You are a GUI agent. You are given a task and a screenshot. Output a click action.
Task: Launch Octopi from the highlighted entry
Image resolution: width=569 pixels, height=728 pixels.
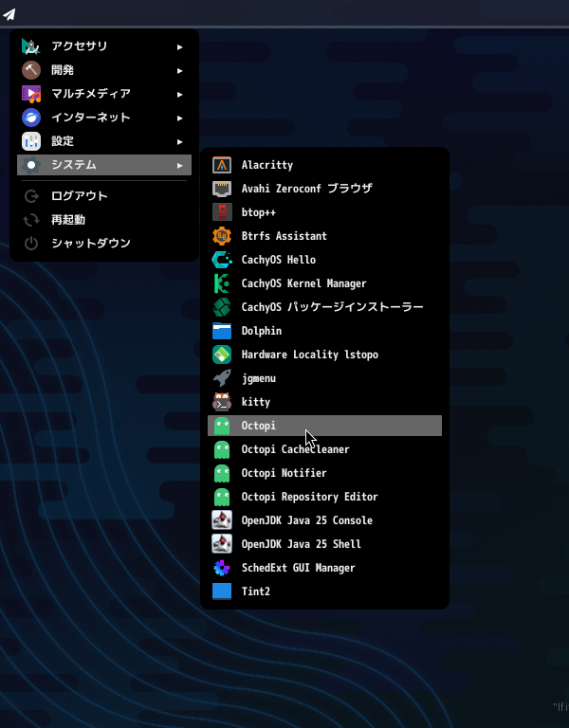324,426
